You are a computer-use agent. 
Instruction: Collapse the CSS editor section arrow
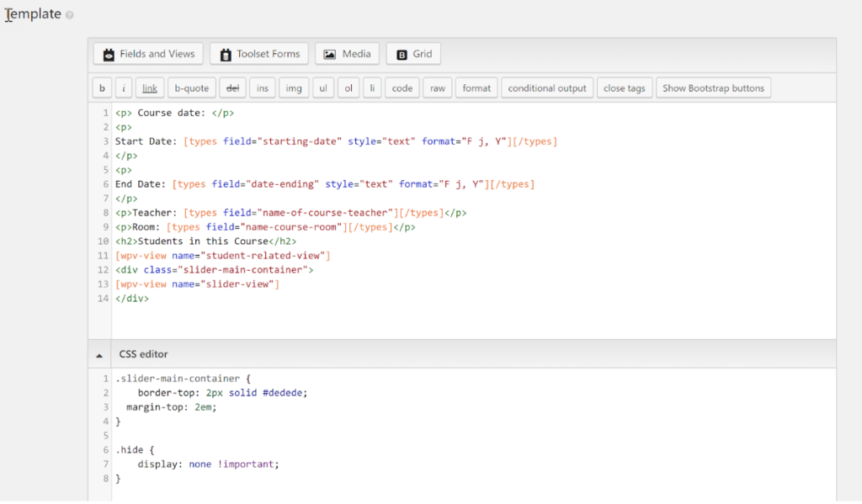point(100,354)
